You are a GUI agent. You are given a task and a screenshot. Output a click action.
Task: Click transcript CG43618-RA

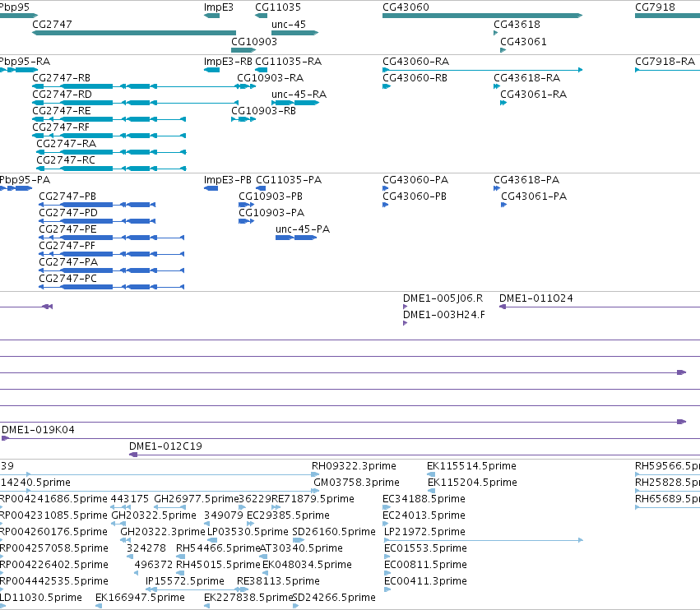pyautogui.click(x=526, y=77)
